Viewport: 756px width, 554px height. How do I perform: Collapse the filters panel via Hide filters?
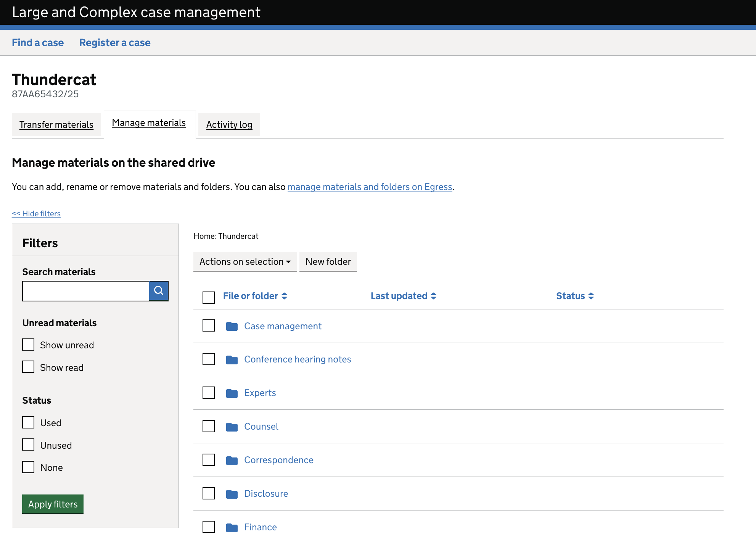point(36,213)
